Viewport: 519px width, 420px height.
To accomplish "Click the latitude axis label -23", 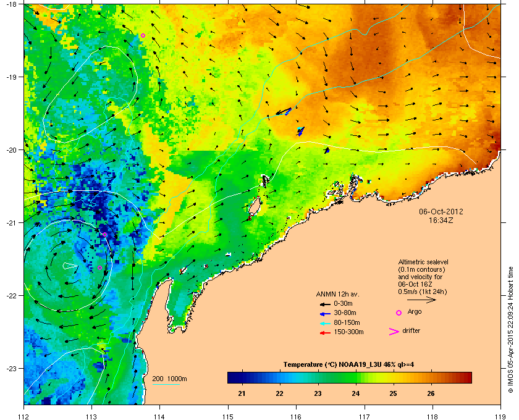I will (x=12, y=368).
